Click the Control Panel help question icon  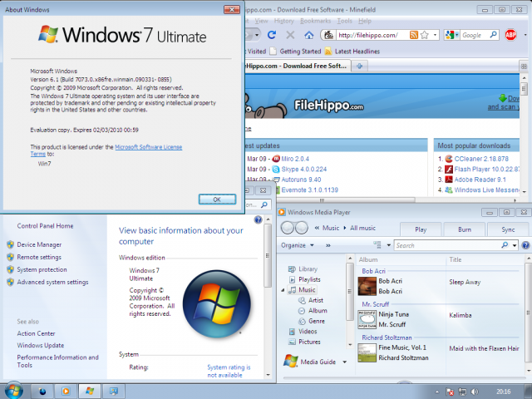258,219
